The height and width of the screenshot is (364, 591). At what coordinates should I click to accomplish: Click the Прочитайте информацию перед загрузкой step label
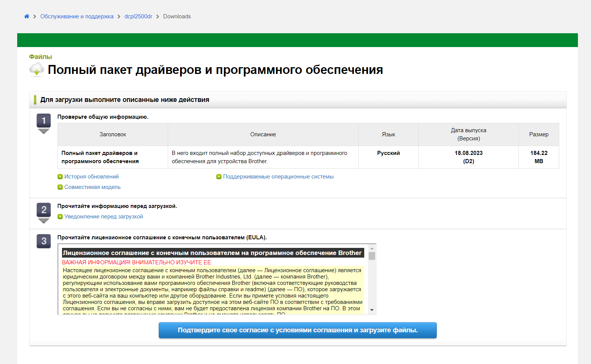pos(117,206)
